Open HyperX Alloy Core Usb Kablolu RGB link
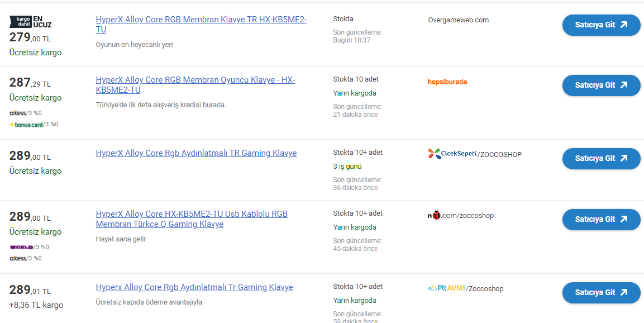 coord(192,214)
